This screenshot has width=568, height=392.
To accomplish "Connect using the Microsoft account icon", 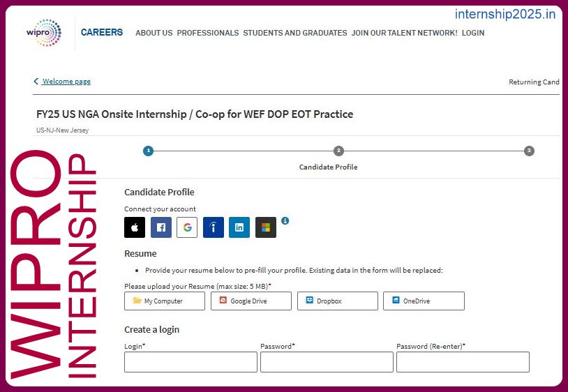I will 266,227.
